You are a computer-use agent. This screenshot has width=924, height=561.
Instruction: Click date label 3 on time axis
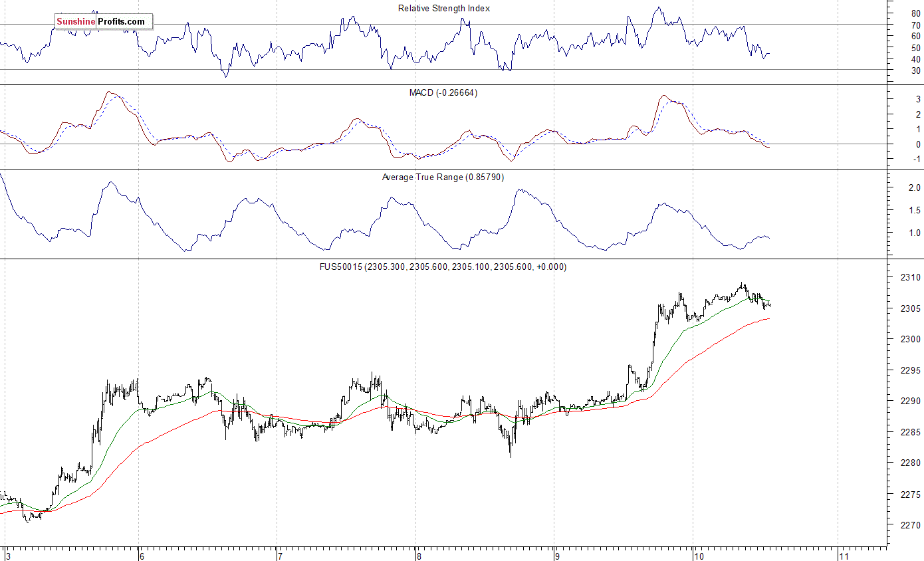[x=8, y=556]
